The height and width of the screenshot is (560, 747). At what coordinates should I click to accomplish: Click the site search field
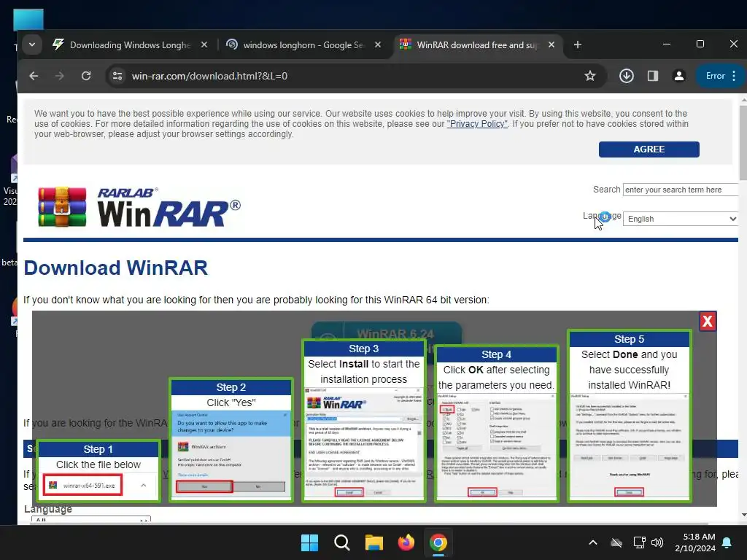coord(680,190)
